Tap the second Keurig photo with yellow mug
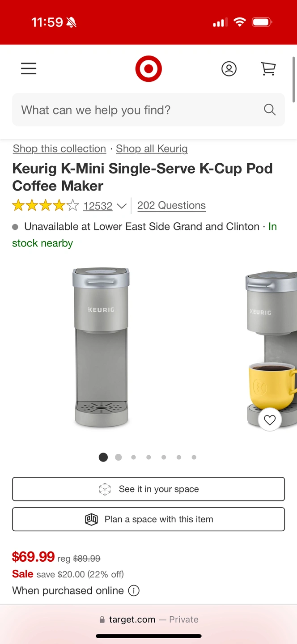297x644 pixels. 271,348
